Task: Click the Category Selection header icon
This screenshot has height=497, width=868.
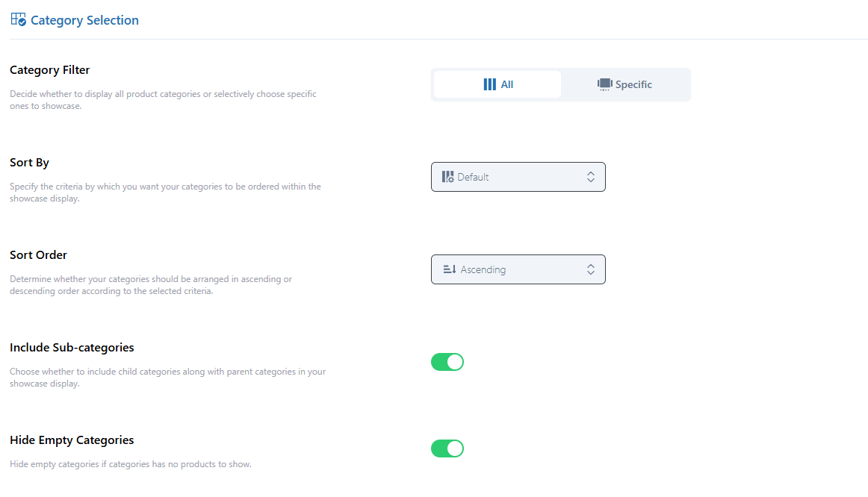Action: (18, 20)
